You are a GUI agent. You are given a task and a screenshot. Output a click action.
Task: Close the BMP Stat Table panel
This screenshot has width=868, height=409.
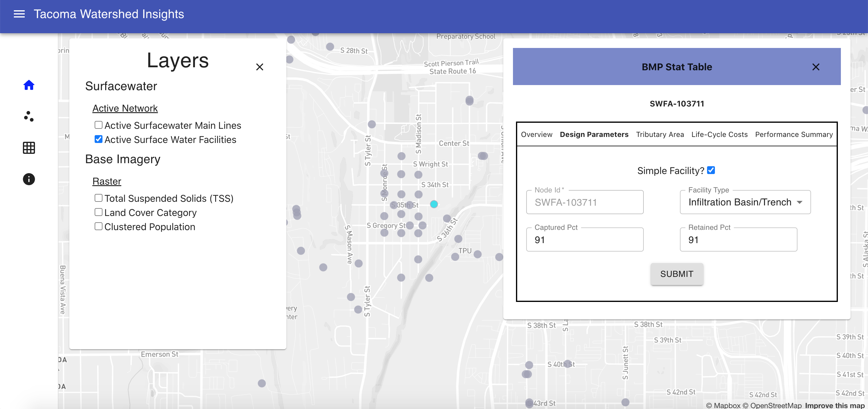point(816,67)
